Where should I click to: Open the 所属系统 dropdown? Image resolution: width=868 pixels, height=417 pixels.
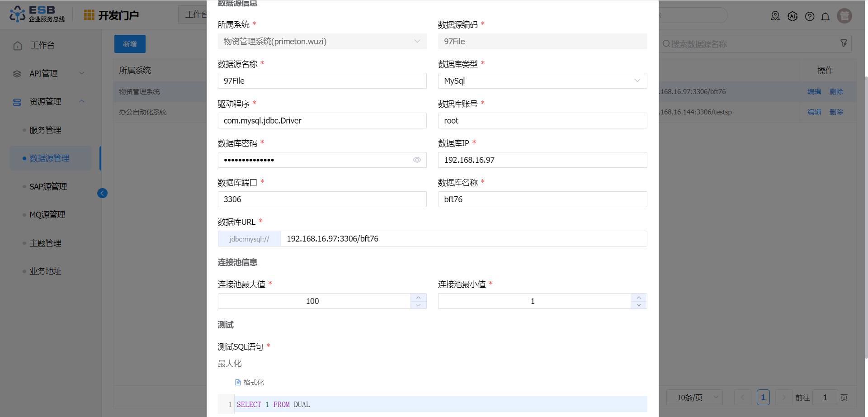(322, 42)
